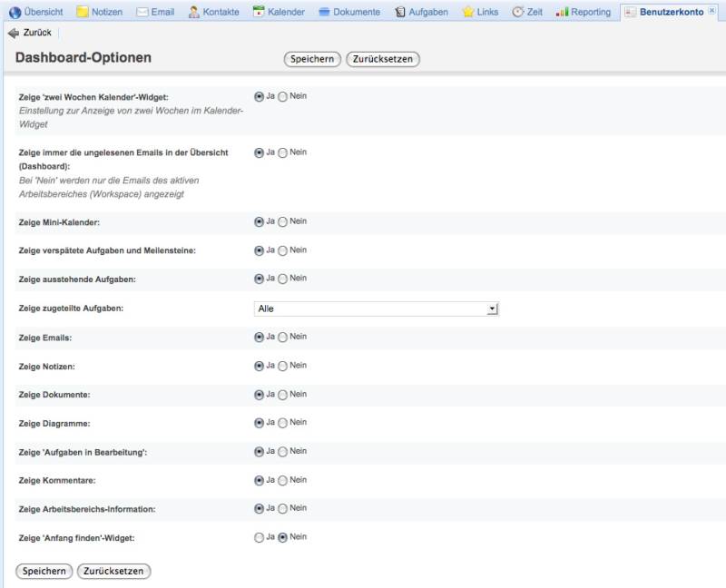Switch to the Zeit tab
The image size is (726, 588).
tap(527, 12)
